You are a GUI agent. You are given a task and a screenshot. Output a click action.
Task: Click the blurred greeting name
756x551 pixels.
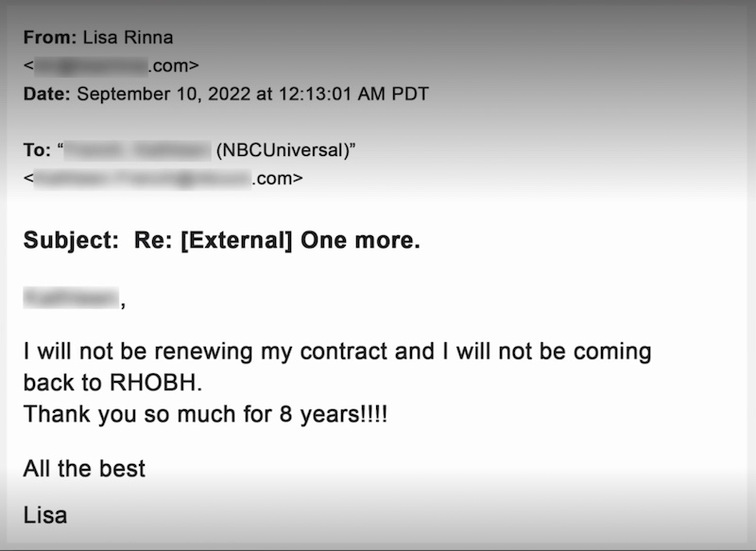(x=71, y=297)
